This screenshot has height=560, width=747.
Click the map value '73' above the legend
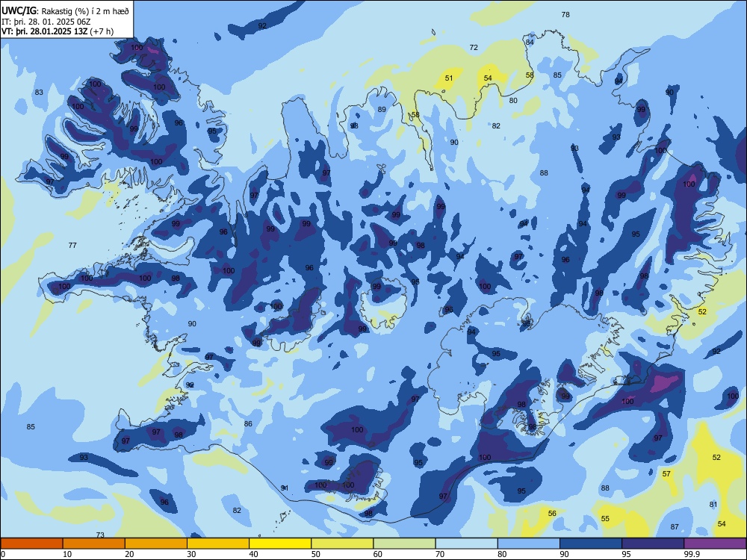coord(100,535)
